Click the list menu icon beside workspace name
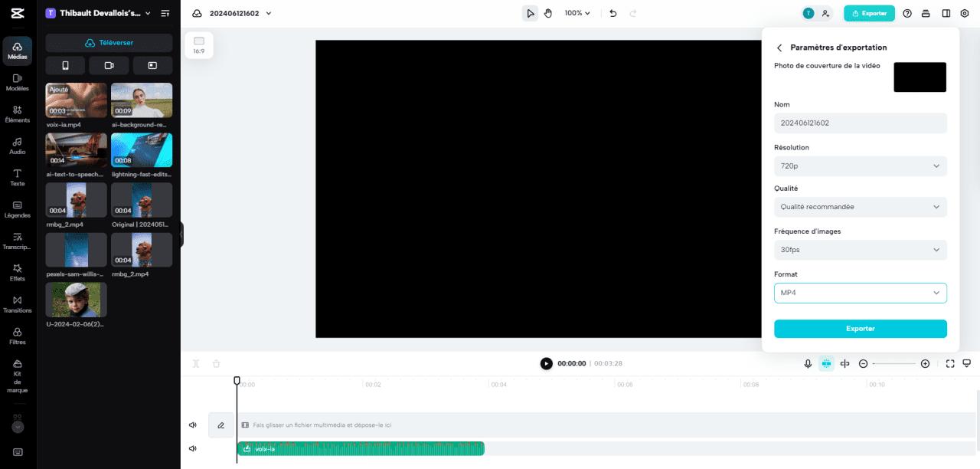 point(165,13)
